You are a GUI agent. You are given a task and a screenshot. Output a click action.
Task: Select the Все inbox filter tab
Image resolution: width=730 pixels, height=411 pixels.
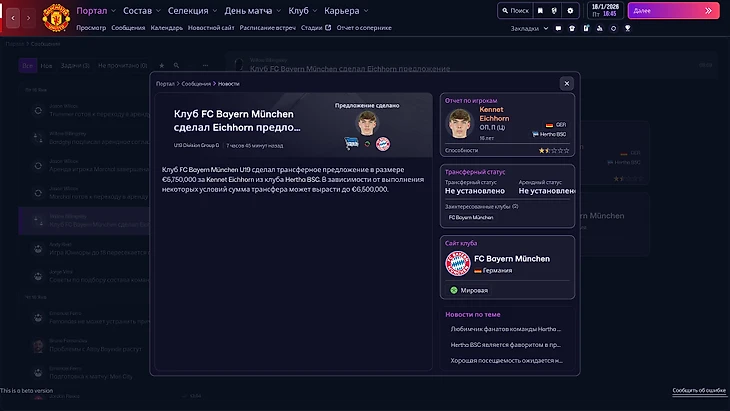[x=27, y=66]
